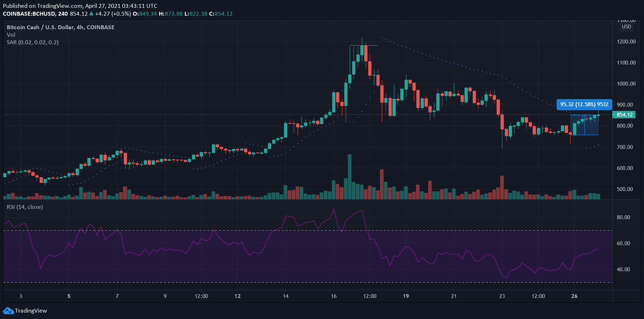Click the date label 3 on time axis
Screen dimensions: 644x319
pos(21,296)
